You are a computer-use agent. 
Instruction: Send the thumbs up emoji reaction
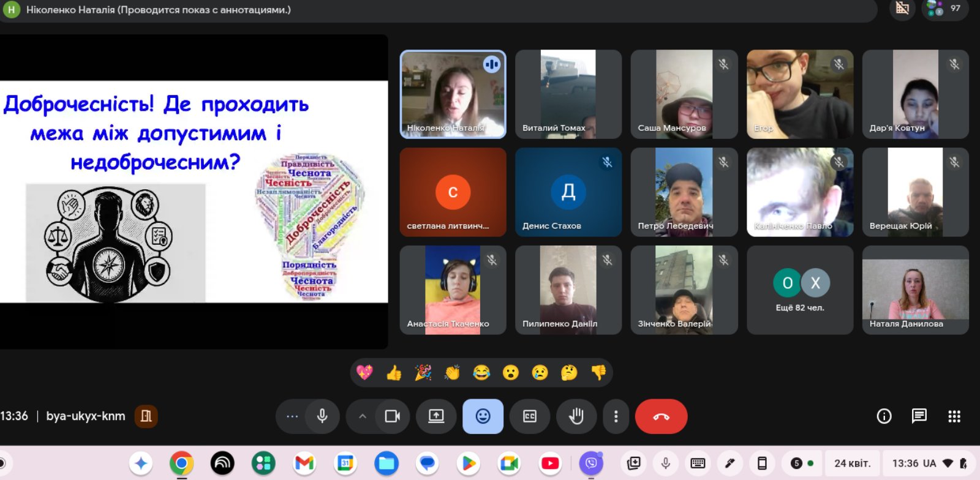(x=394, y=372)
